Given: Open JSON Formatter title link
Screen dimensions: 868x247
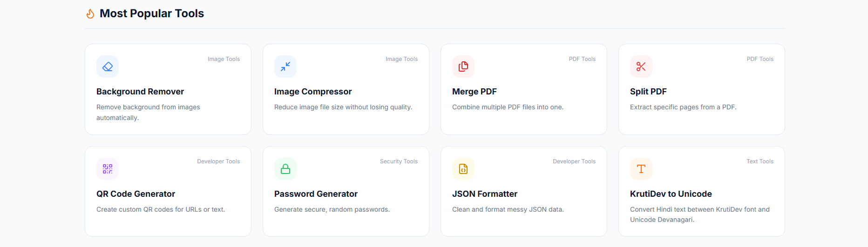Looking at the screenshot, I should 485,194.
